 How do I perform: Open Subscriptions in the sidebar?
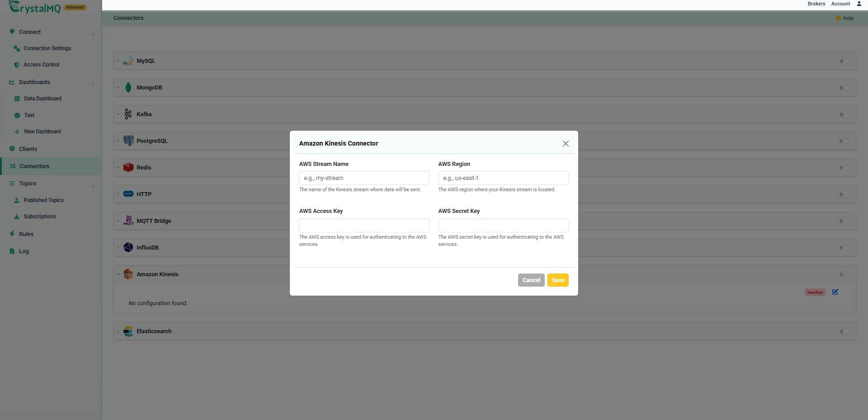point(40,217)
